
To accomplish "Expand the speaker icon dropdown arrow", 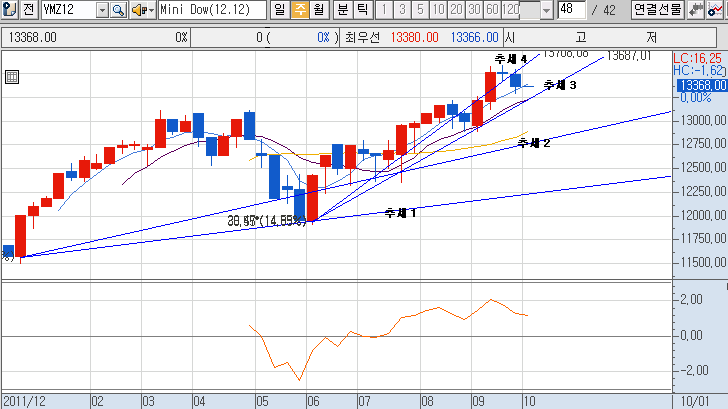I will tap(150, 10).
